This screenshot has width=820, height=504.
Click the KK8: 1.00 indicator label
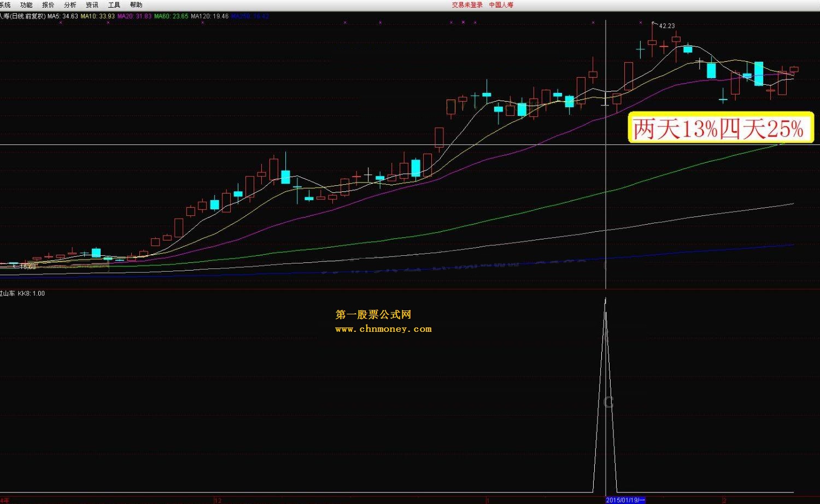(31, 294)
